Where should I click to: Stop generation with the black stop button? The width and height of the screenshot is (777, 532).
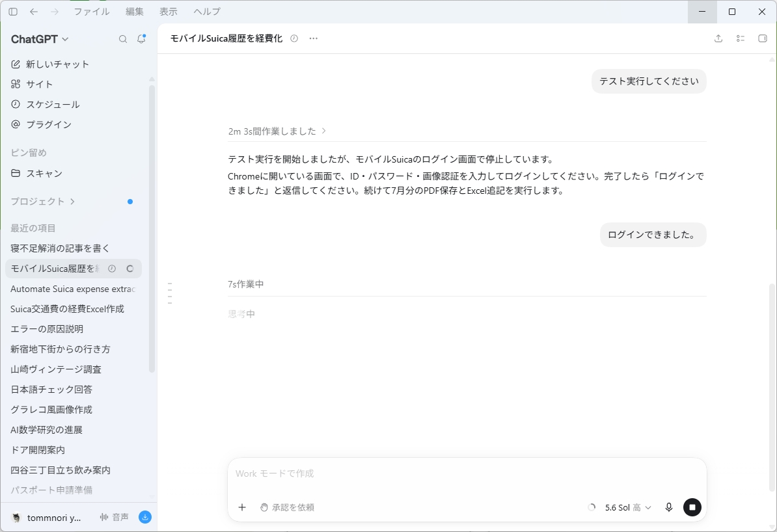(x=692, y=507)
